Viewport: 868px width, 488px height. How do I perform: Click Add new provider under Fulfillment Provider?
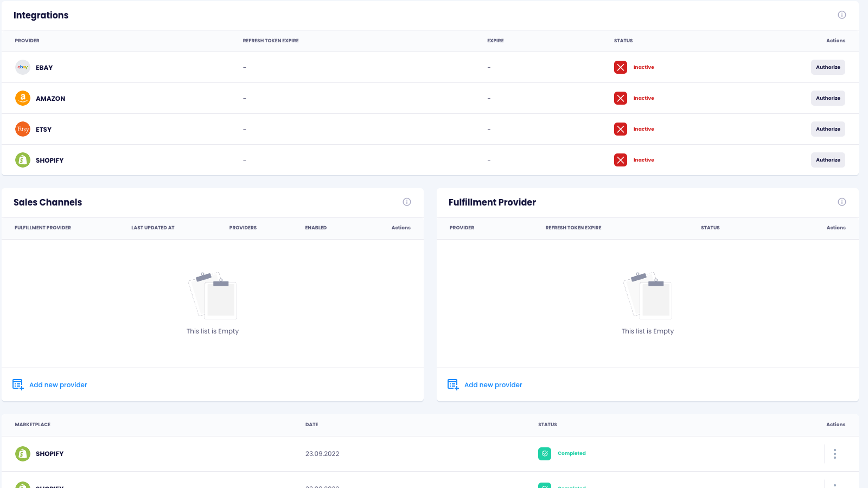(493, 385)
